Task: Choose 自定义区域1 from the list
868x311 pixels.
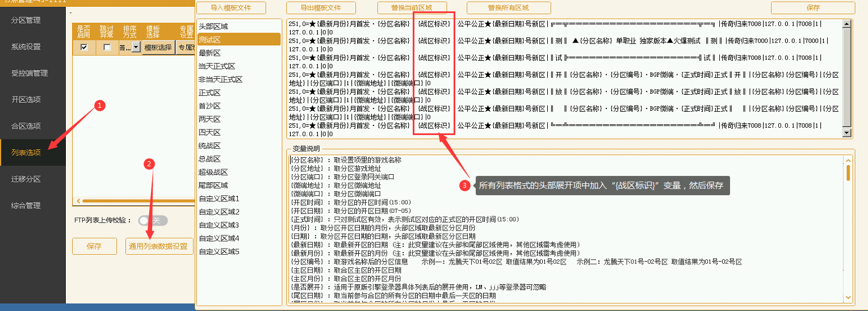Action: (219, 199)
